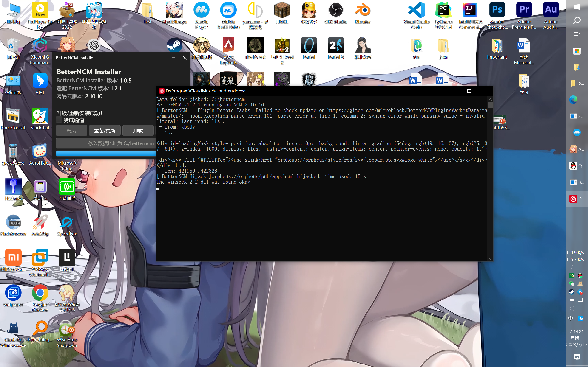
Task: Switch to Microsoft Edge taskbar item
Action: (576, 100)
